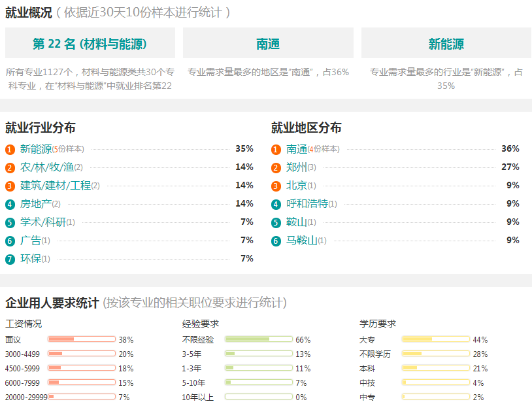Click the teal rank 5 badge beside 鞍山
The height and width of the screenshot is (406, 532).
[276, 223]
